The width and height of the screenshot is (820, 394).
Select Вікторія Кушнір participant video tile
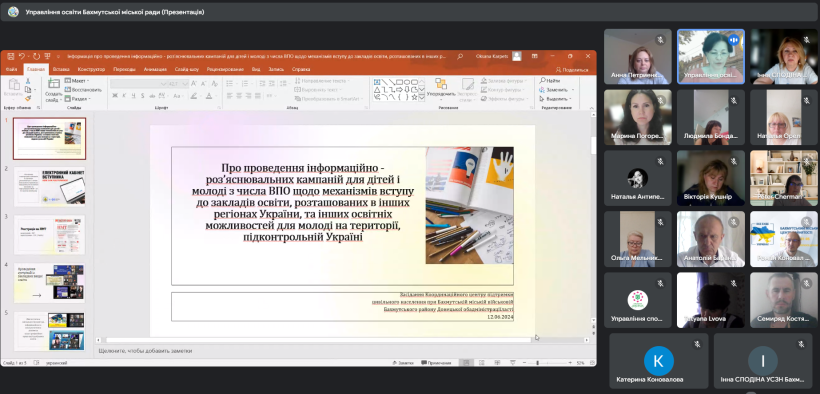[711, 178]
